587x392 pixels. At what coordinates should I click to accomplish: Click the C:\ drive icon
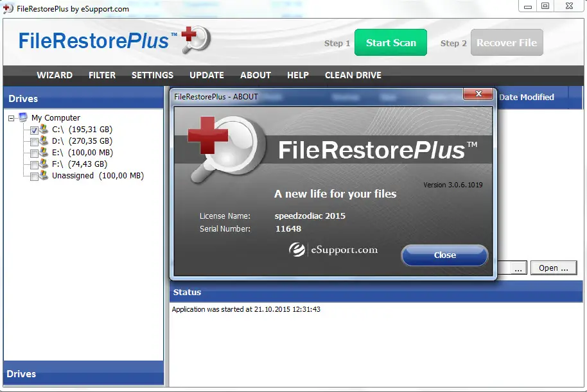tap(44, 129)
